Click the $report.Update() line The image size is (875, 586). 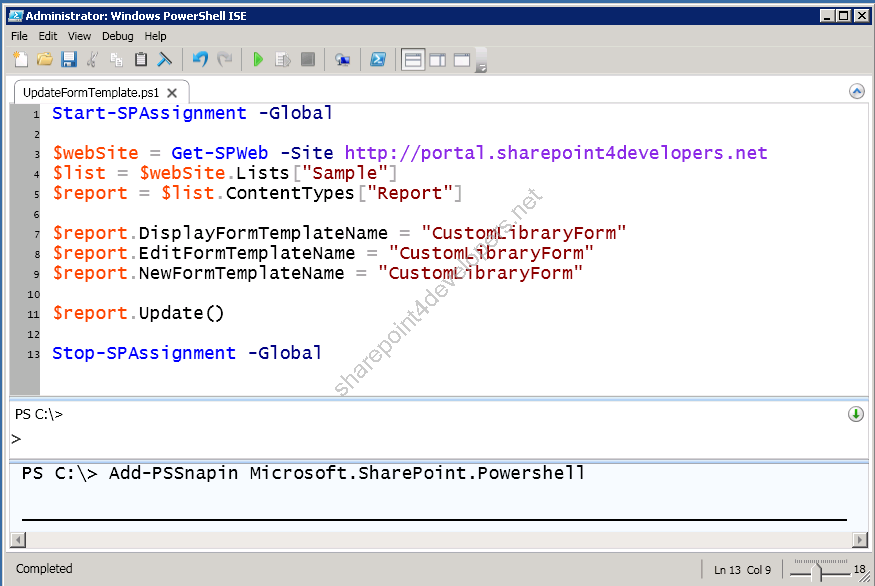[138, 313]
